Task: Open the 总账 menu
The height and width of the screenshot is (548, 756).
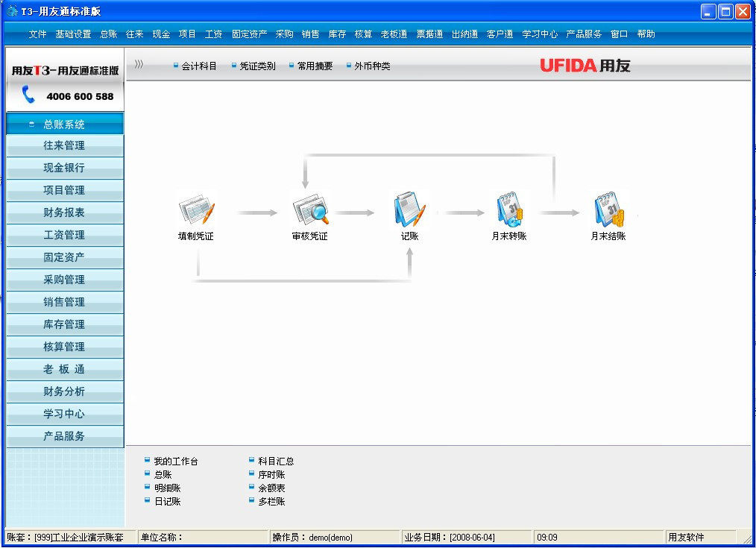Action: [x=109, y=34]
